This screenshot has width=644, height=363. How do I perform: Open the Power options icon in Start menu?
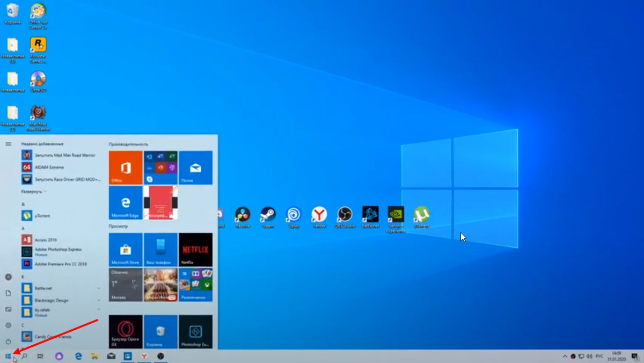coord(8,342)
